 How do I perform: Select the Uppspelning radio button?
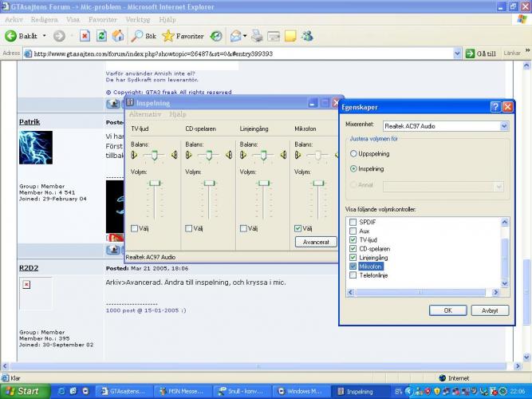tap(354, 153)
